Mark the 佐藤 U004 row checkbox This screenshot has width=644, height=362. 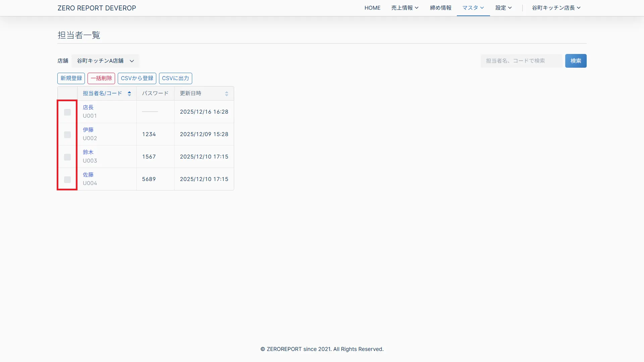coord(67,180)
